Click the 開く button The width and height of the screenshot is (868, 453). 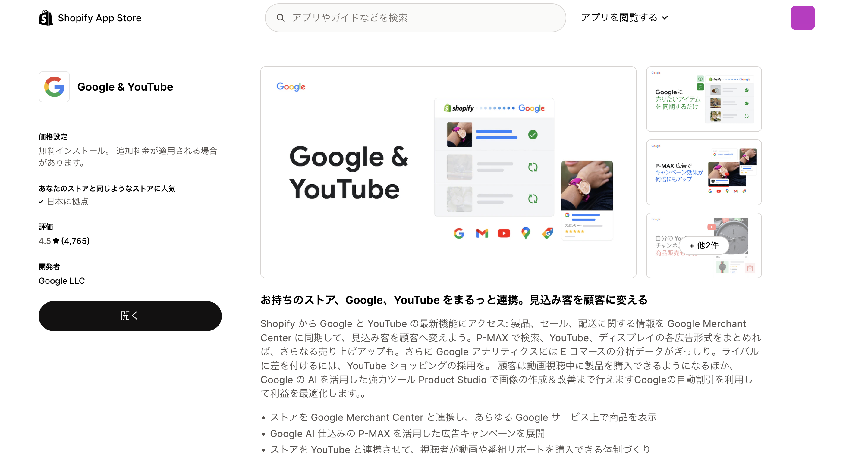(x=130, y=316)
